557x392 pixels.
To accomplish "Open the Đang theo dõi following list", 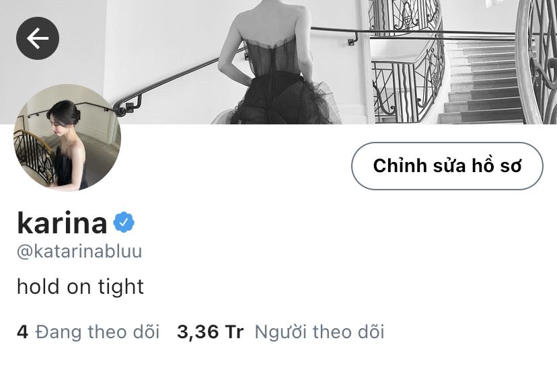I will coord(88,332).
